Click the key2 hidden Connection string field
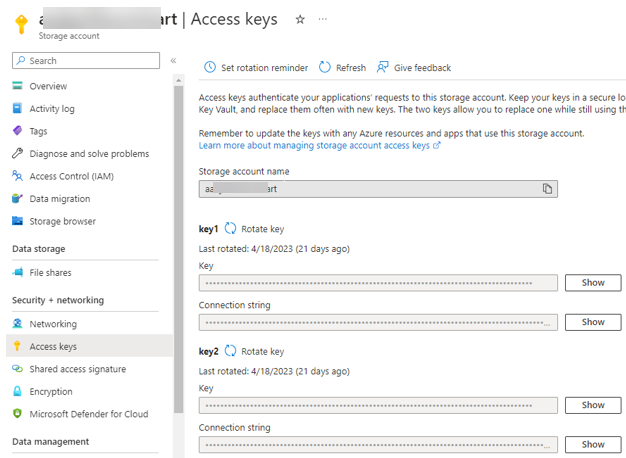626x458 pixels. click(378, 444)
